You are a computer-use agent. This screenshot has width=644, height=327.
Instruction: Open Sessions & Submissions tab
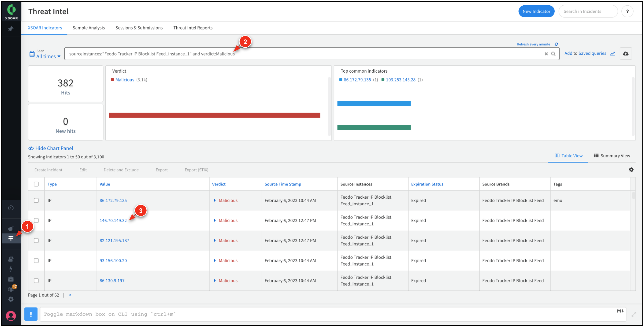click(139, 28)
